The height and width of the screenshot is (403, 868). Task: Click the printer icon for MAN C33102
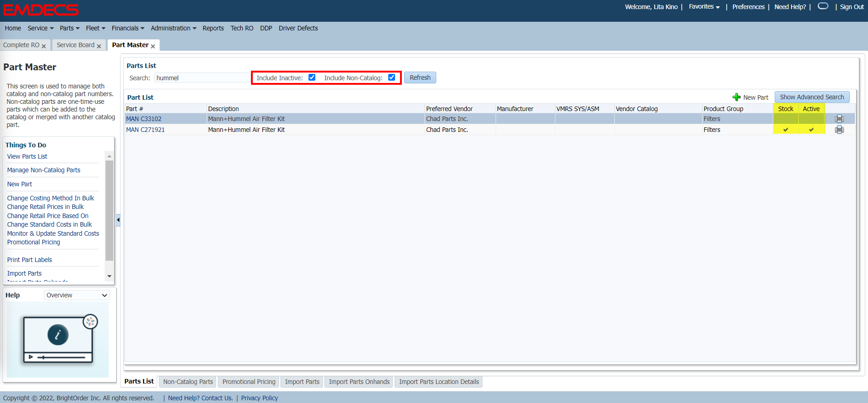tap(839, 119)
